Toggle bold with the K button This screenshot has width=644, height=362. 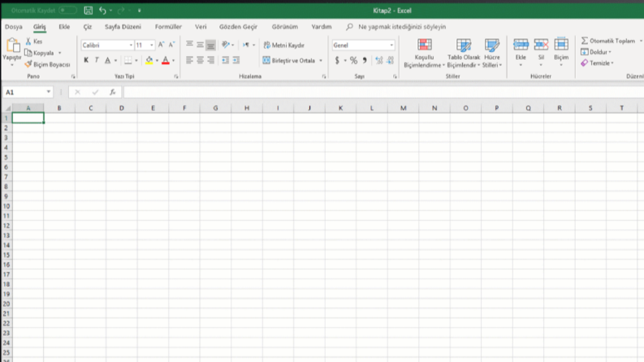coord(86,60)
